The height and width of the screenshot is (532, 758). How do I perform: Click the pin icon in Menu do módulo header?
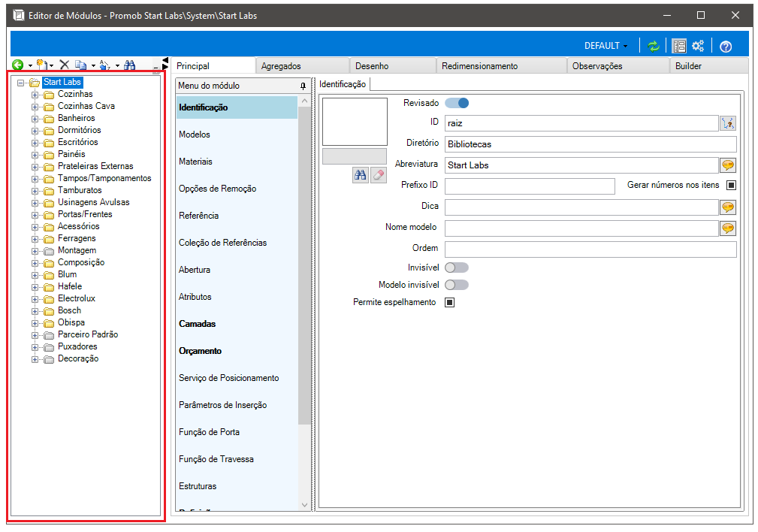point(303,86)
